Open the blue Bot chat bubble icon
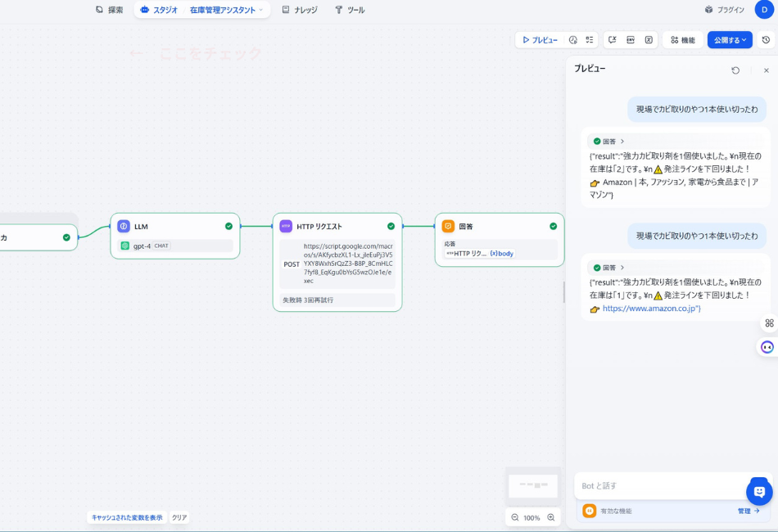778x532 pixels. 759,491
